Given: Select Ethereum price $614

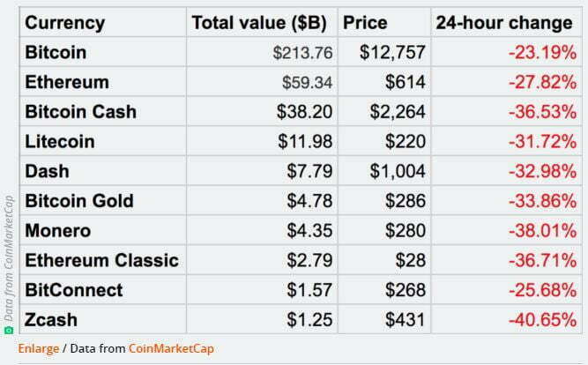Looking at the screenshot, I should pos(405,82).
